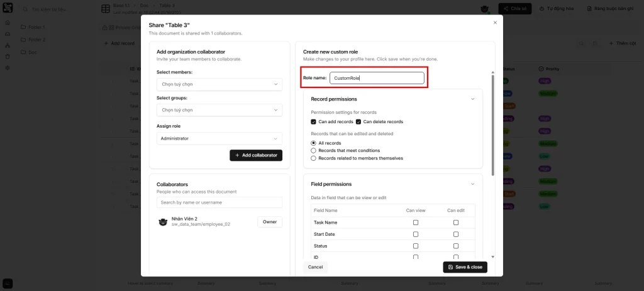
Task: Click Nhân Viên 2 collaborator avatar
Action: (162, 221)
